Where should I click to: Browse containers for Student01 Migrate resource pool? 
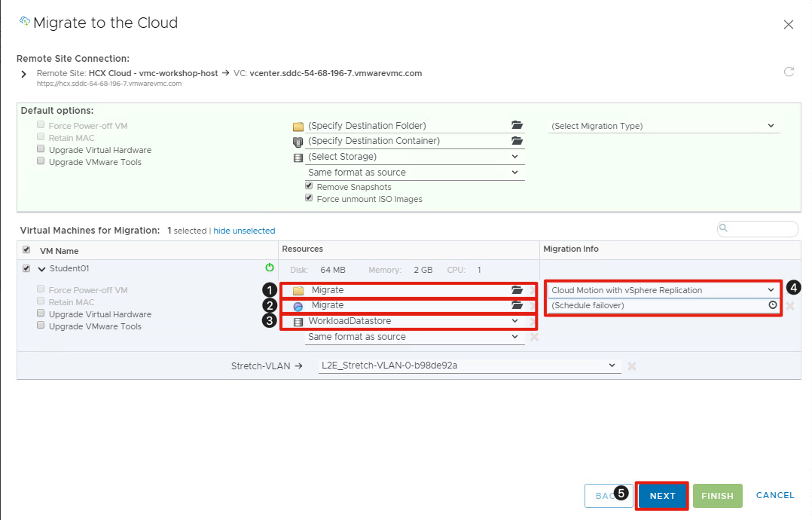(517, 305)
